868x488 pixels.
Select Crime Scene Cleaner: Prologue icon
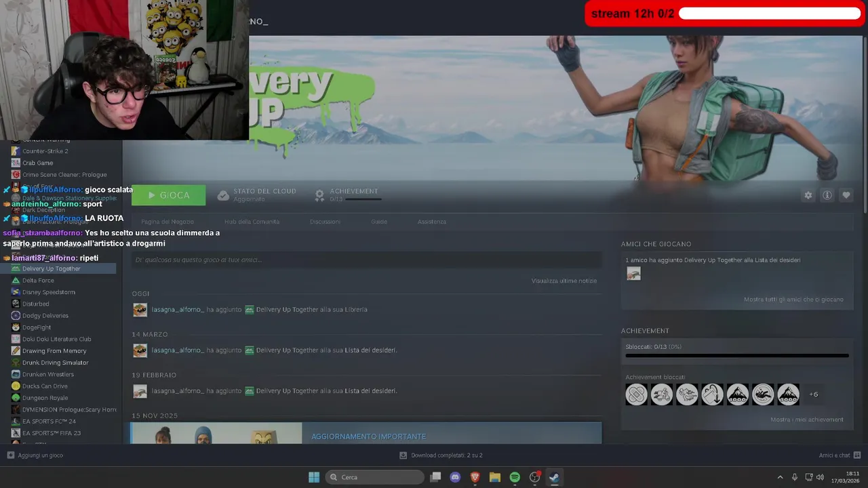click(16, 175)
